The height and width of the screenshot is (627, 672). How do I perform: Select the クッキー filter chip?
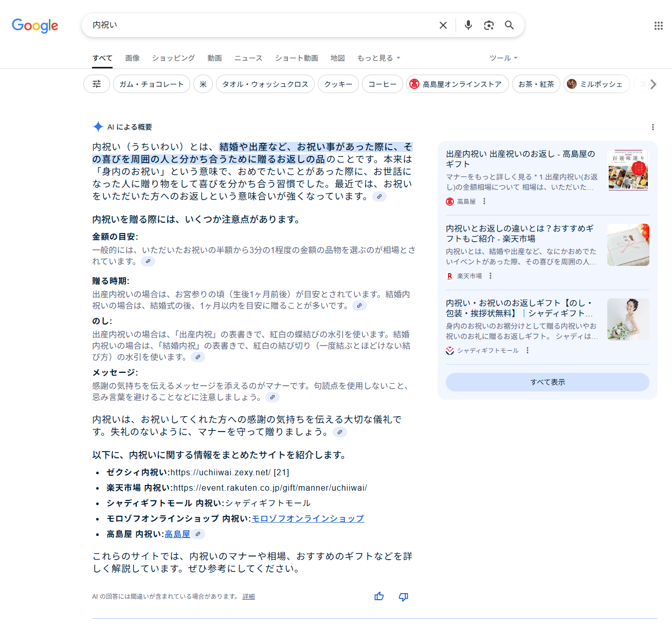(x=338, y=84)
